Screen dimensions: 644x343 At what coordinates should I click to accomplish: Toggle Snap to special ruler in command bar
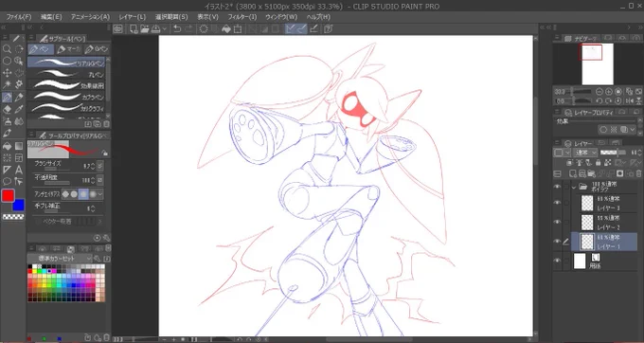[302, 28]
